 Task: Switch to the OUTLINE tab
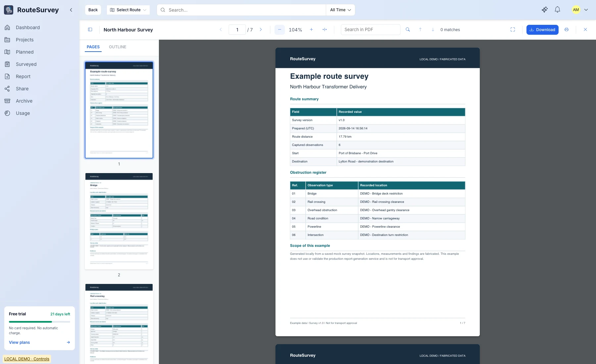tap(118, 47)
